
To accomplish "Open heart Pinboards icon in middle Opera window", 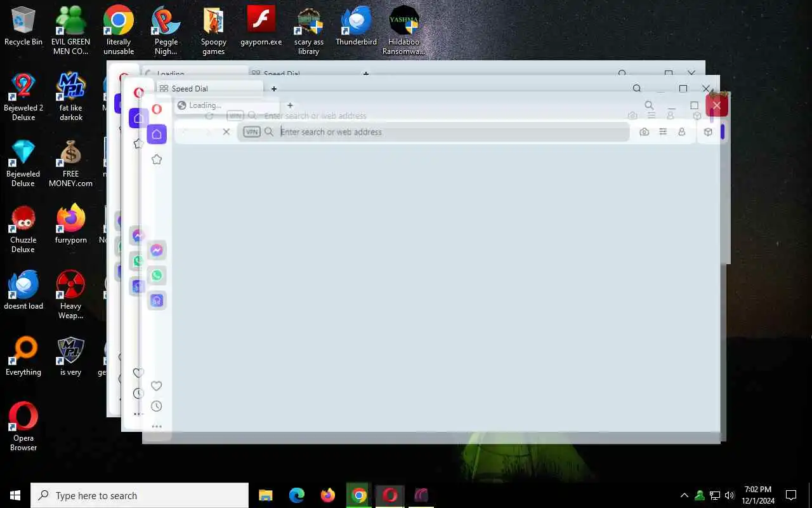I will point(138,373).
